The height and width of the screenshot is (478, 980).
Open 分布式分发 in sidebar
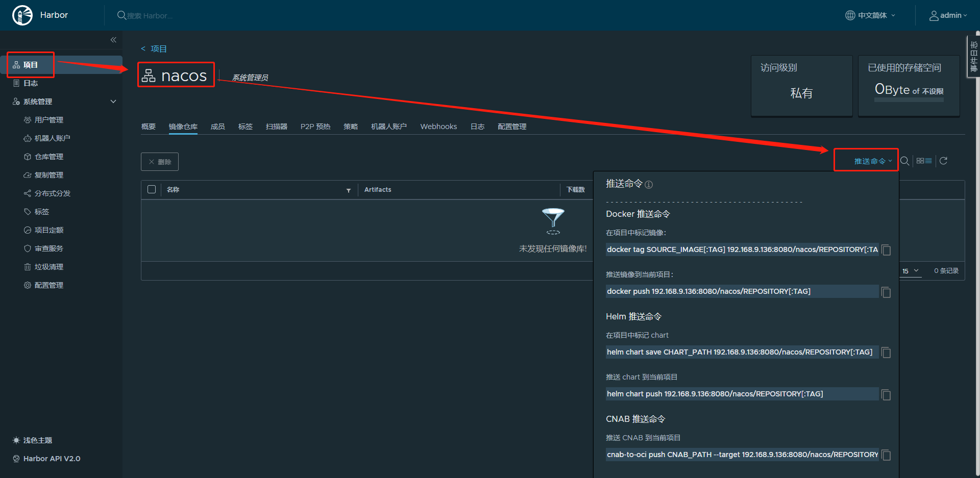click(53, 193)
